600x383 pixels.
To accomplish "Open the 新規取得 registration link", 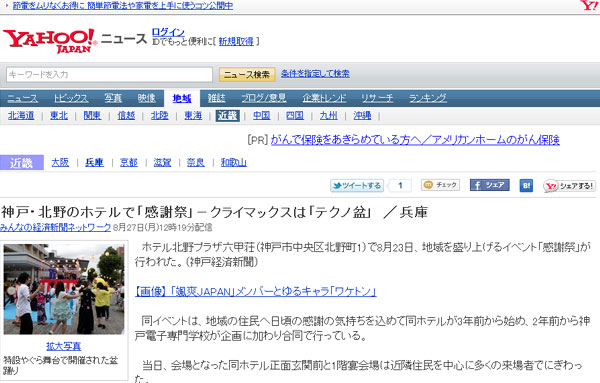I will pos(236,42).
